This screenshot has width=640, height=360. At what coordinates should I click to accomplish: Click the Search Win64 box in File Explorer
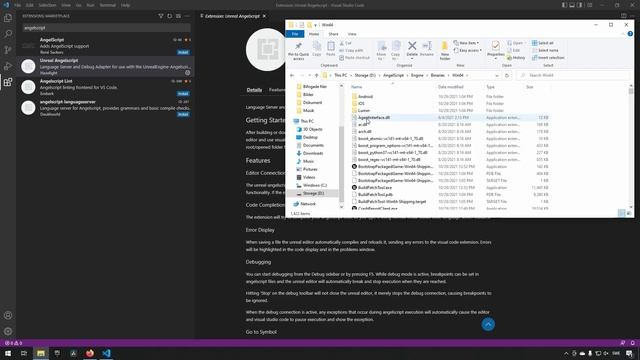coord(573,76)
